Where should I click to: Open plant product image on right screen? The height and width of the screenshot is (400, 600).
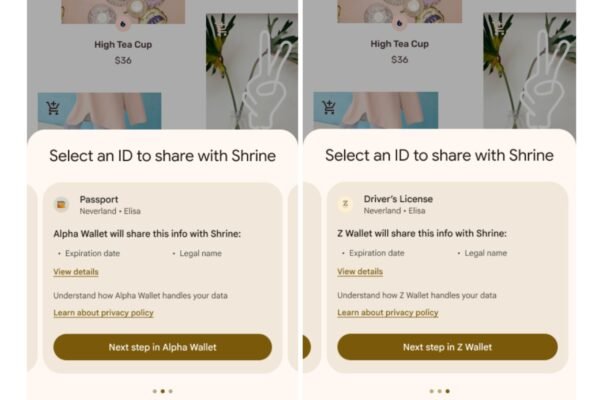click(529, 71)
